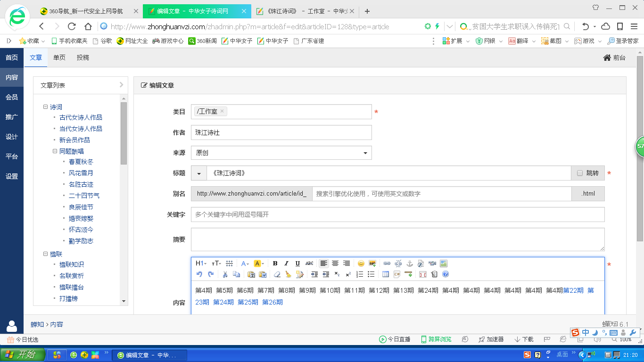
Task: Open the text color A dropdown
Action: [245, 263]
